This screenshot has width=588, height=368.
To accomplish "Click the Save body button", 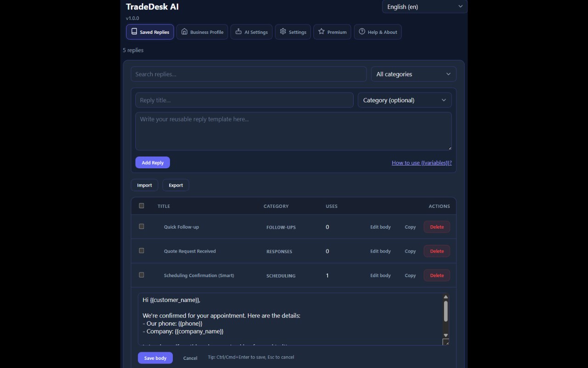I will 155,358.
